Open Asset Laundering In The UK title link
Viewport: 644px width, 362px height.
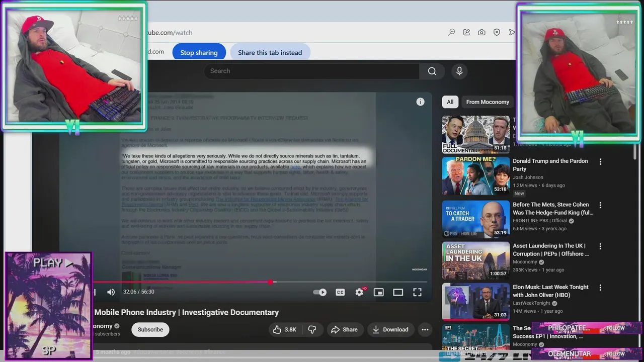550,250
